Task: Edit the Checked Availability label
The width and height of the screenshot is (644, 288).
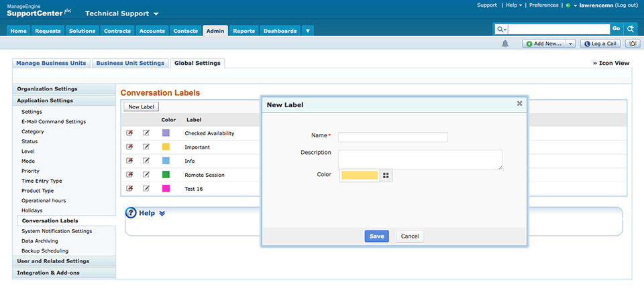Action: click(146, 133)
